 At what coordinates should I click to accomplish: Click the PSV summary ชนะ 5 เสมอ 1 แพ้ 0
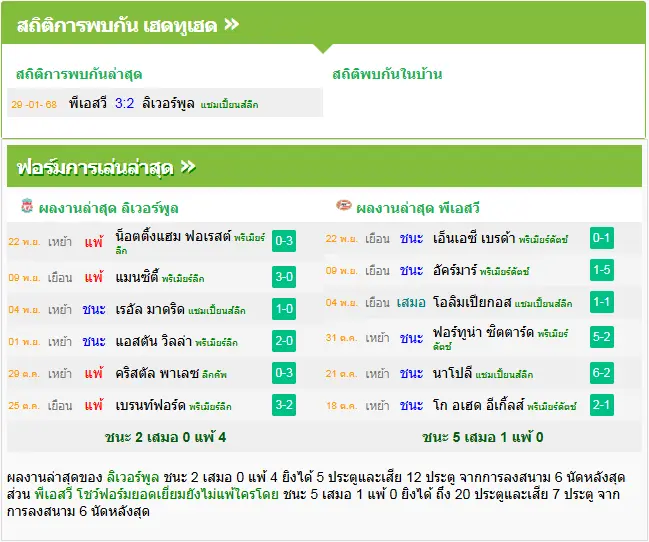tap(483, 437)
